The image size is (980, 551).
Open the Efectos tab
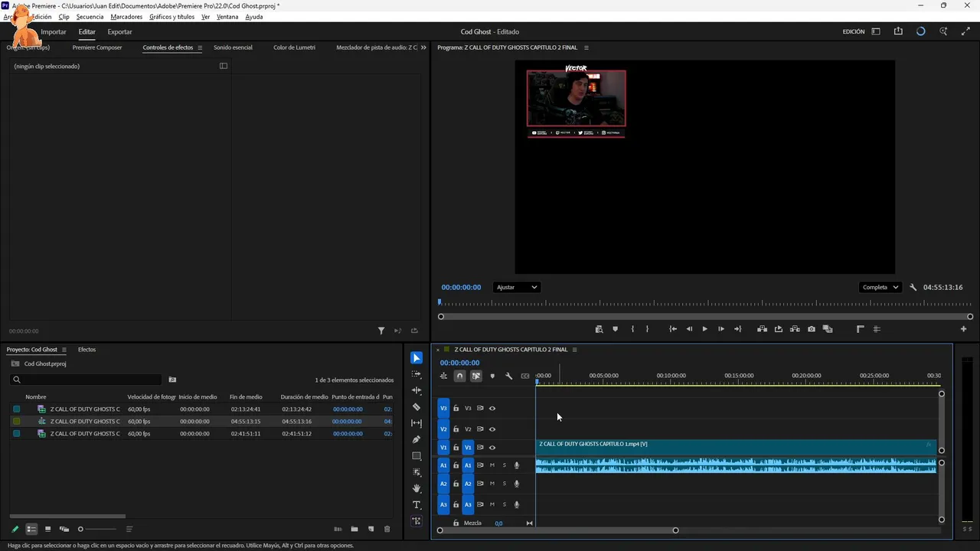click(87, 350)
